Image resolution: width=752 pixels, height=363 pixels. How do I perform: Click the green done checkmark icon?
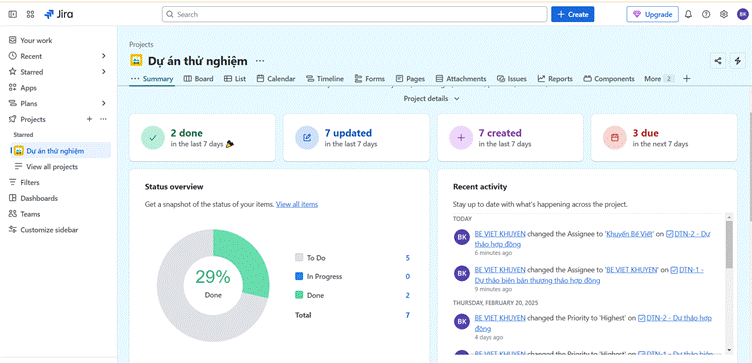153,138
